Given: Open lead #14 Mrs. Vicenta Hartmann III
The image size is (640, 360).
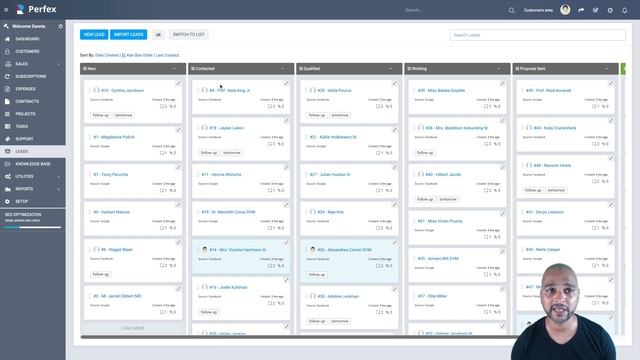Looking at the screenshot, I should (238, 250).
